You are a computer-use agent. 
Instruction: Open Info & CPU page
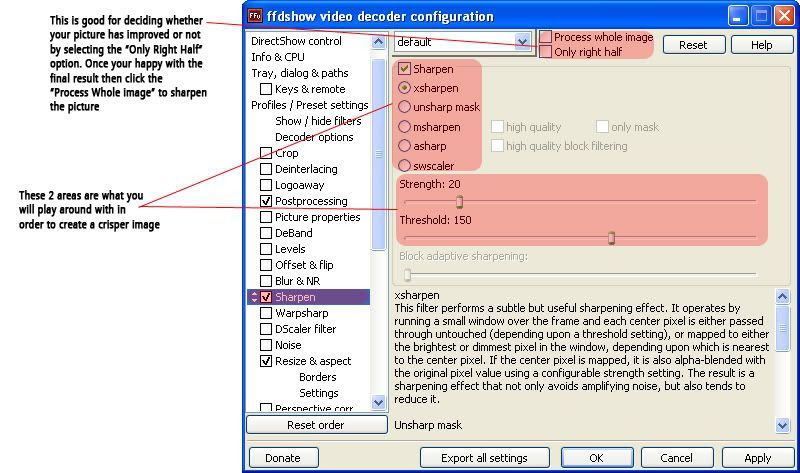click(278, 57)
